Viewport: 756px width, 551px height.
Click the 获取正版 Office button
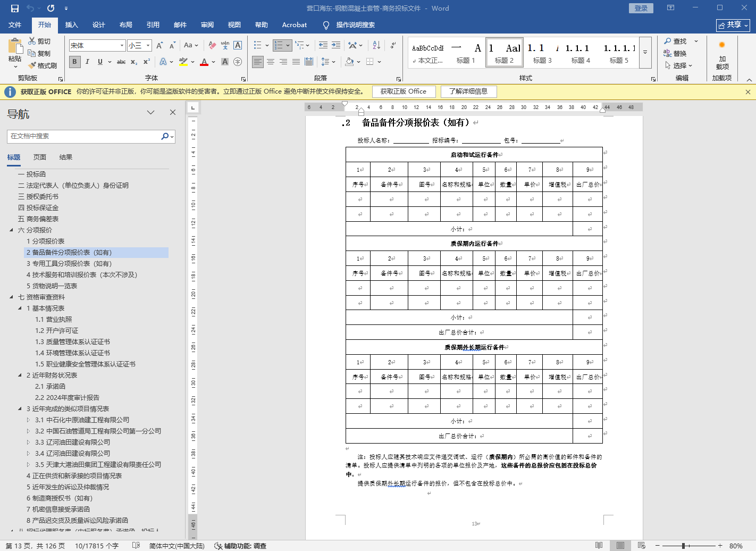click(x=404, y=91)
